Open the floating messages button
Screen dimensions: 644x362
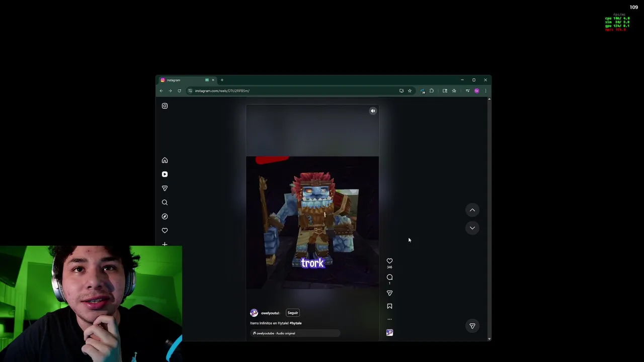coord(472,326)
